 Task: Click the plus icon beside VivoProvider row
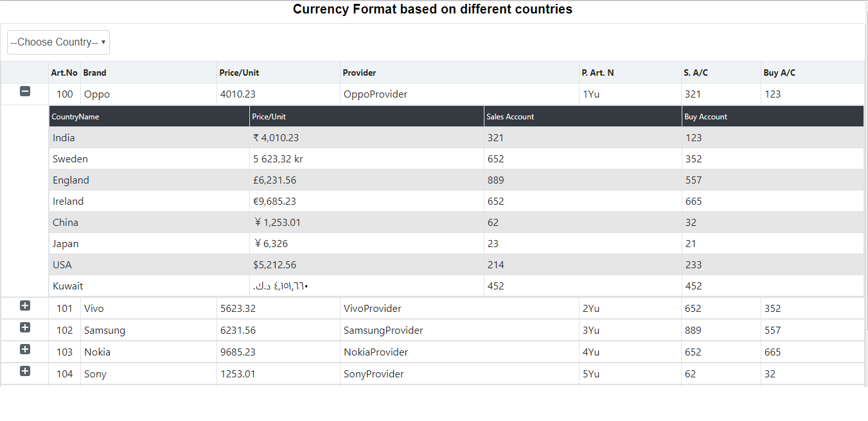click(24, 306)
